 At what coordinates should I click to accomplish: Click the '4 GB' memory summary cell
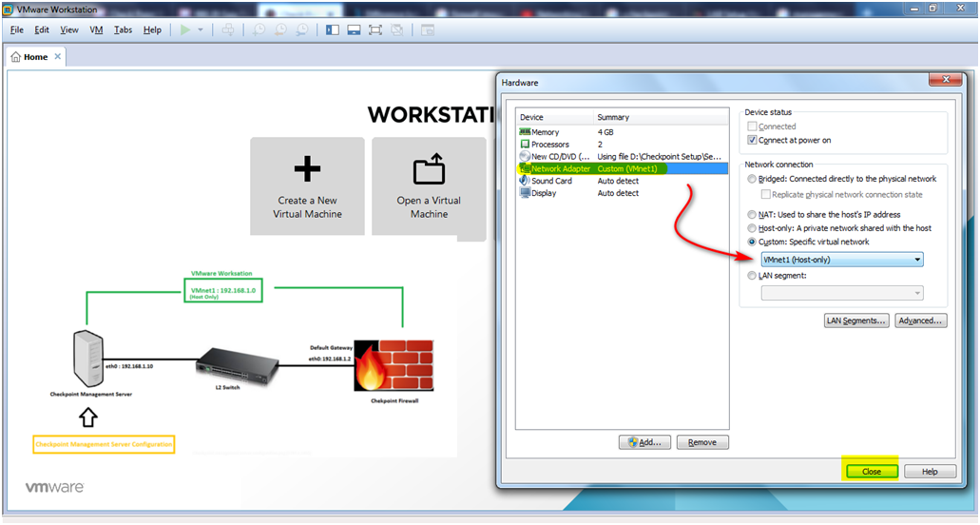pos(605,132)
